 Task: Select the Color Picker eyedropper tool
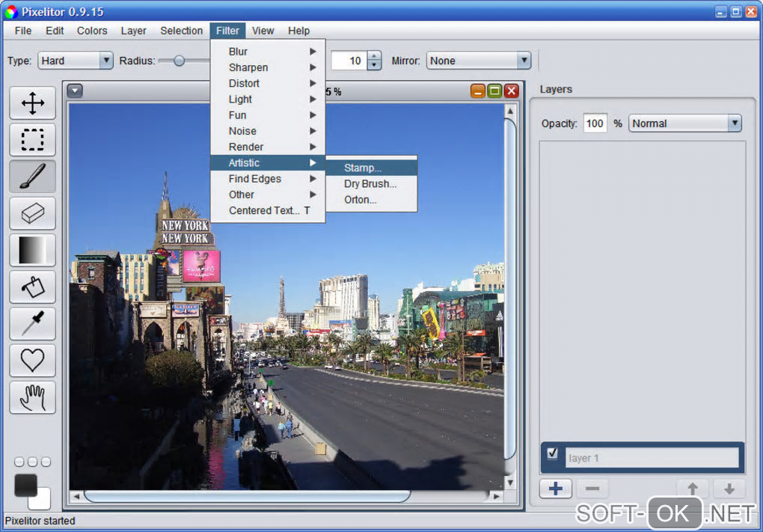tap(32, 323)
